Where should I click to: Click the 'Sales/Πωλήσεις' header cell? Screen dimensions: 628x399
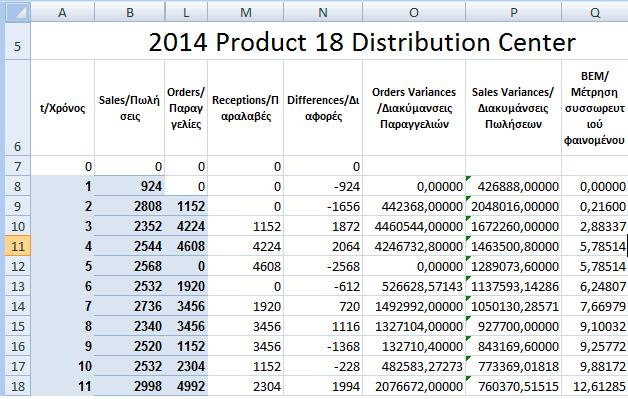[129, 108]
